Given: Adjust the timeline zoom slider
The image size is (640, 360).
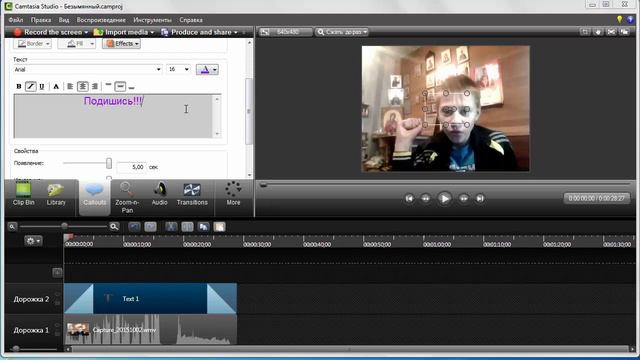Looking at the screenshot, I should [64, 226].
